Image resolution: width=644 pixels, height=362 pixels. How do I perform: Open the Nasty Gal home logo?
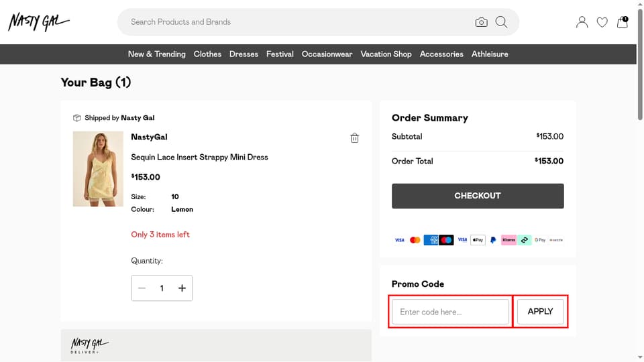click(39, 21)
